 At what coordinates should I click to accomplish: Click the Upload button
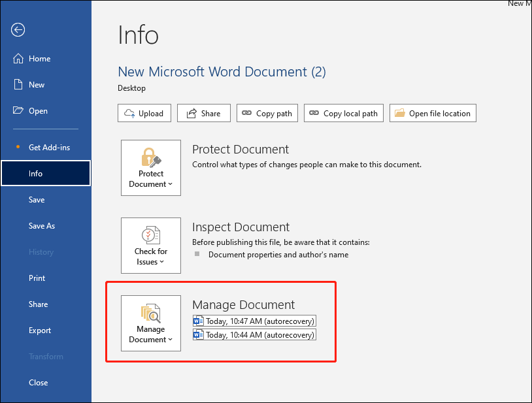(x=144, y=113)
